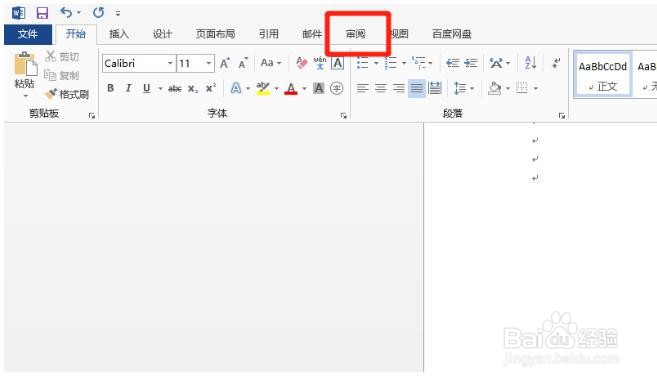The width and height of the screenshot is (657, 382).
Task: Click the Asian layout icon
Action: [497, 63]
